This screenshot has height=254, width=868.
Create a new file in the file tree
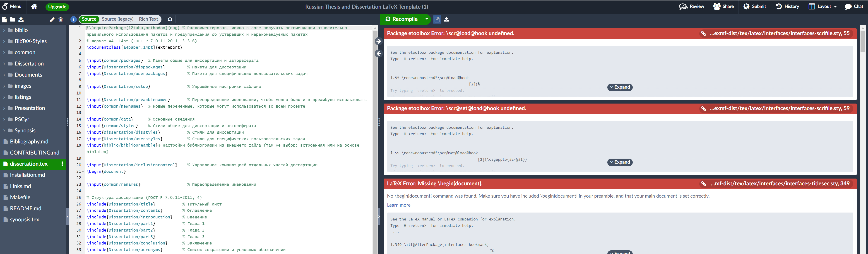point(4,19)
